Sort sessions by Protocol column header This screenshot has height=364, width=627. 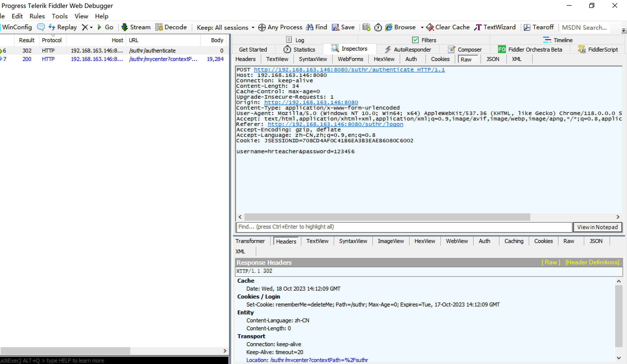pos(52,40)
